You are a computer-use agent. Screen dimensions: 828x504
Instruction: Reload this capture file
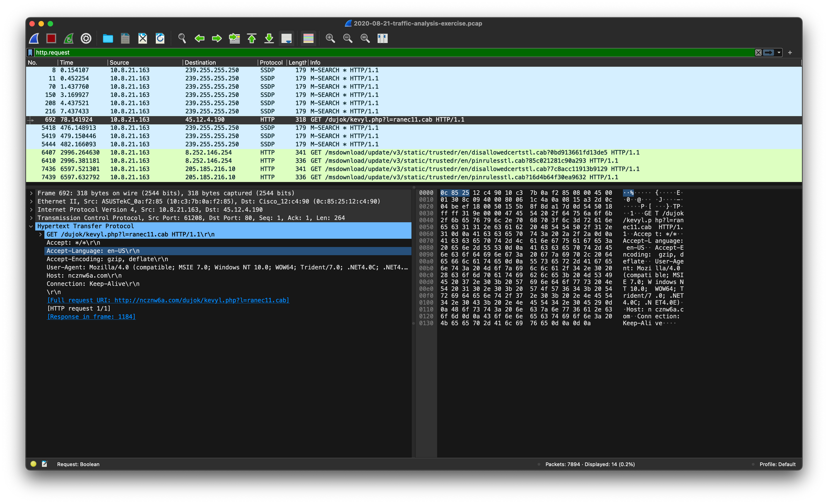point(160,38)
